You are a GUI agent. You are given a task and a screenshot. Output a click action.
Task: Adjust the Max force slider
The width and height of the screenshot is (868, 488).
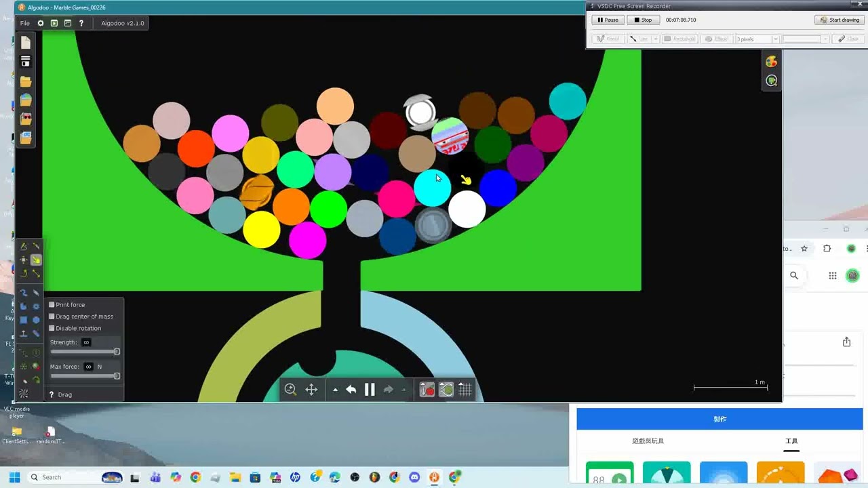pos(85,376)
